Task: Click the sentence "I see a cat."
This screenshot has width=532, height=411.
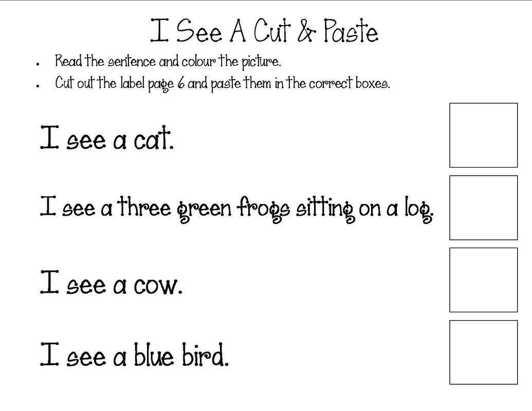Action: click(x=107, y=139)
